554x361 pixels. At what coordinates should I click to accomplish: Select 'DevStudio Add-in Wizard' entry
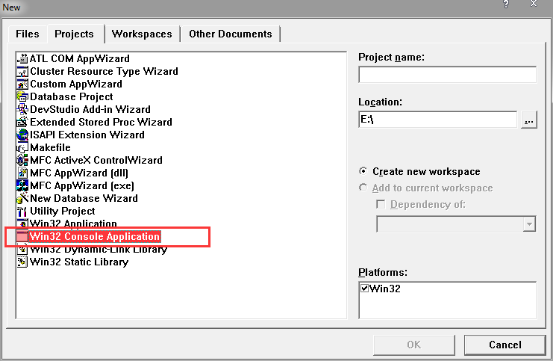[90, 110]
